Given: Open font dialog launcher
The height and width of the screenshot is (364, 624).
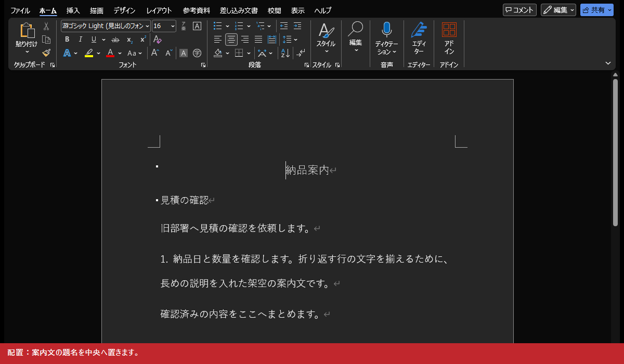Looking at the screenshot, I should (203, 65).
